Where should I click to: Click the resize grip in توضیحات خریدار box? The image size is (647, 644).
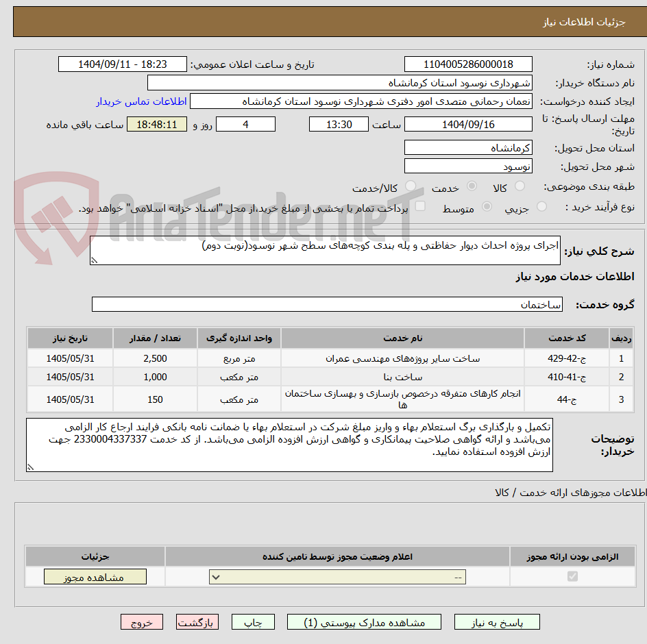(29, 465)
